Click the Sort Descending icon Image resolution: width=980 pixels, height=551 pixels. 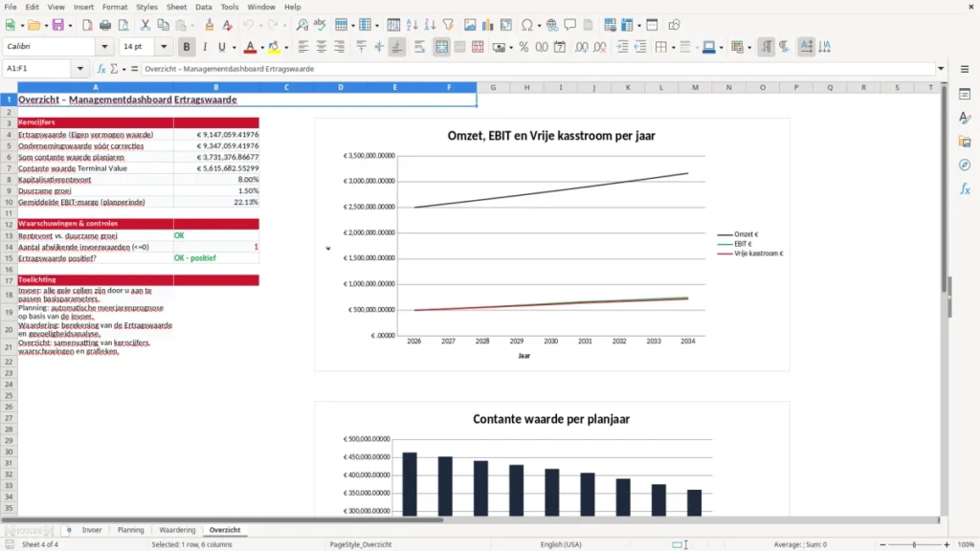430,25
